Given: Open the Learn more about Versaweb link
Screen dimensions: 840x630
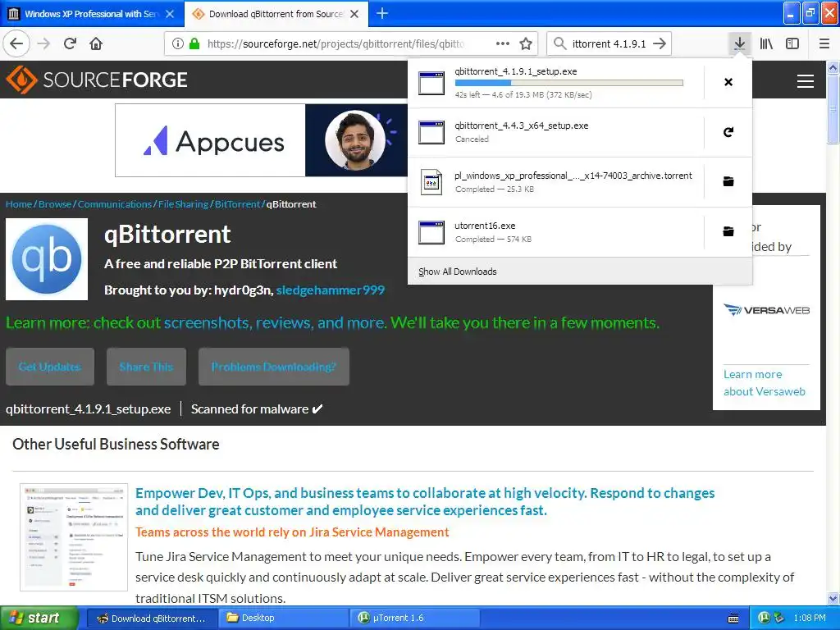Looking at the screenshot, I should click(x=765, y=382).
